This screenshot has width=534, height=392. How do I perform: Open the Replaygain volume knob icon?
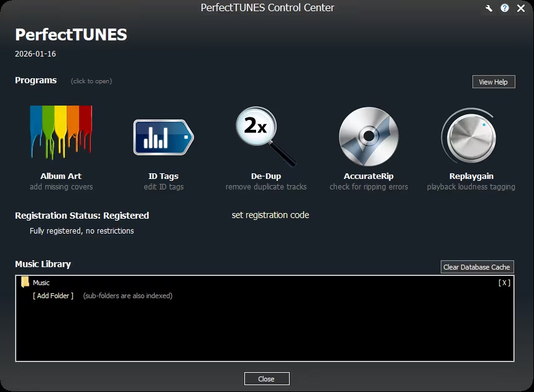tap(471, 137)
